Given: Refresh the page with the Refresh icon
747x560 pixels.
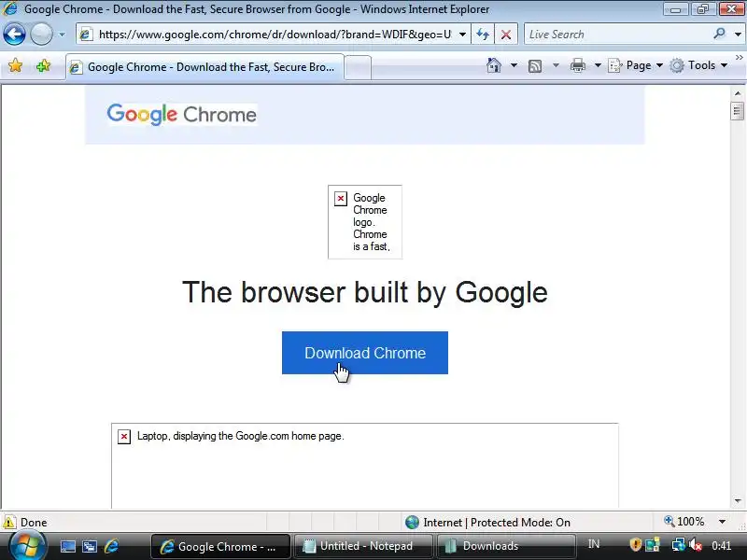Looking at the screenshot, I should click(x=483, y=35).
